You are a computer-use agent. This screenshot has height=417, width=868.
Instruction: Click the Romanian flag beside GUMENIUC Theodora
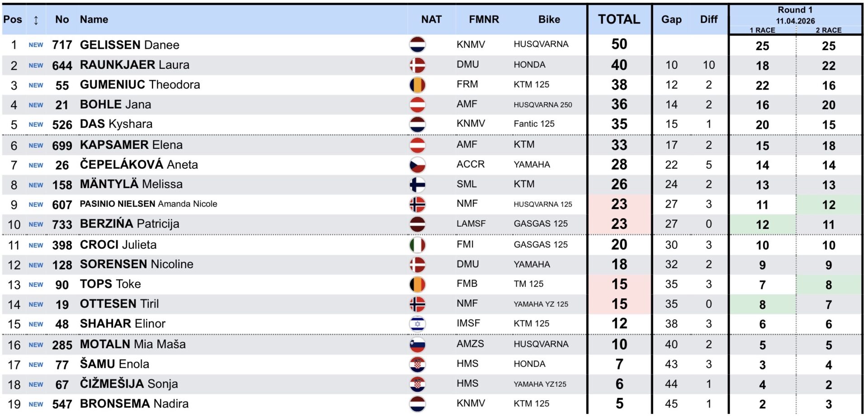(x=417, y=85)
